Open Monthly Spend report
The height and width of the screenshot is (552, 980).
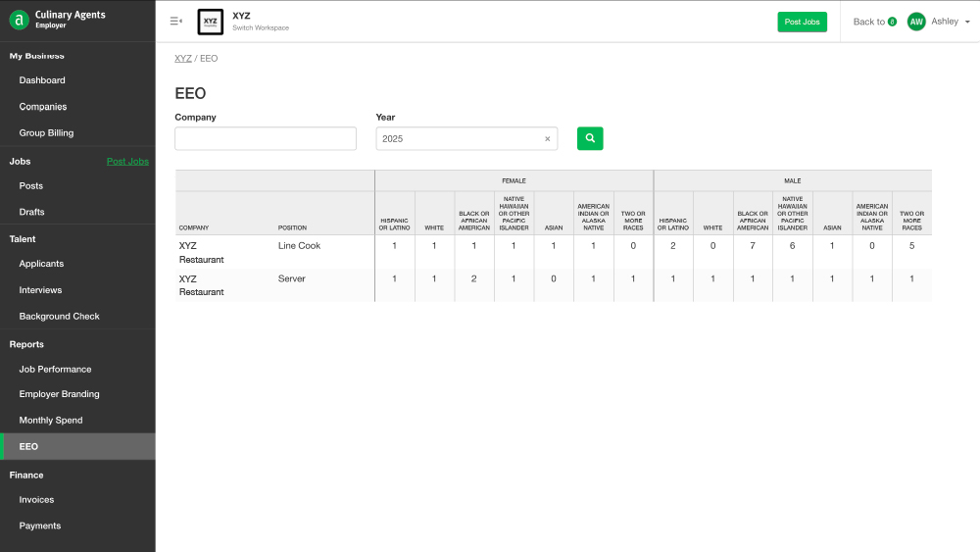coord(51,421)
